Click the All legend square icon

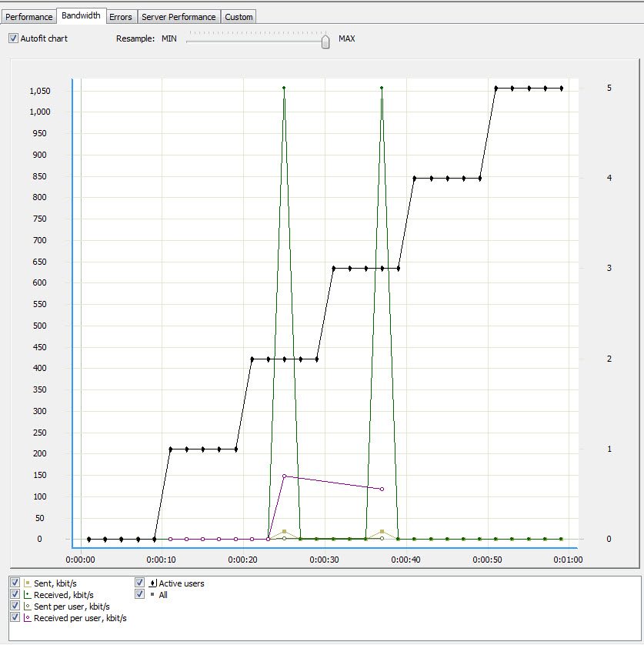click(x=152, y=594)
